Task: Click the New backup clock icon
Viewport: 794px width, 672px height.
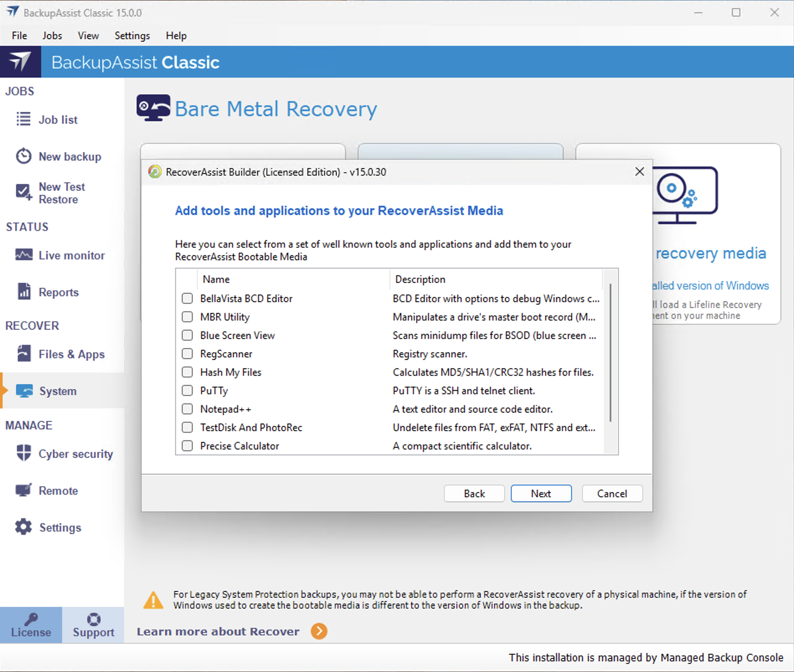Action: (x=23, y=156)
